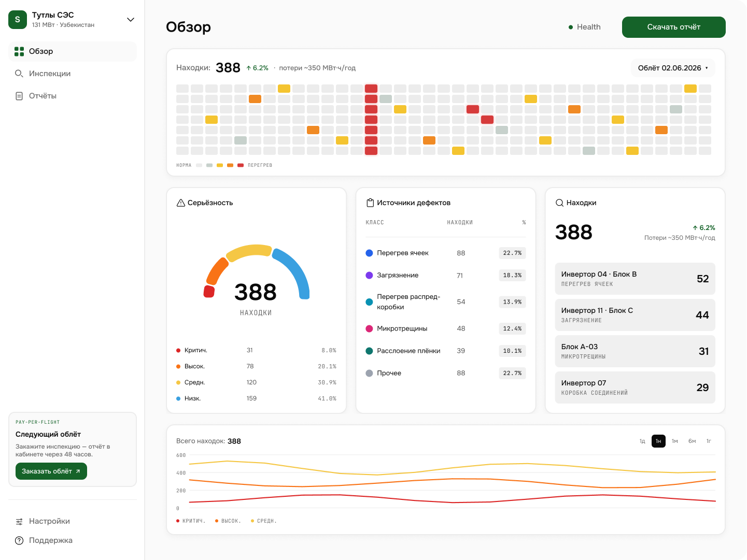Image resolution: width=747 pixels, height=560 pixels.
Task: Click the Поддержка question mark icon
Action: click(19, 540)
